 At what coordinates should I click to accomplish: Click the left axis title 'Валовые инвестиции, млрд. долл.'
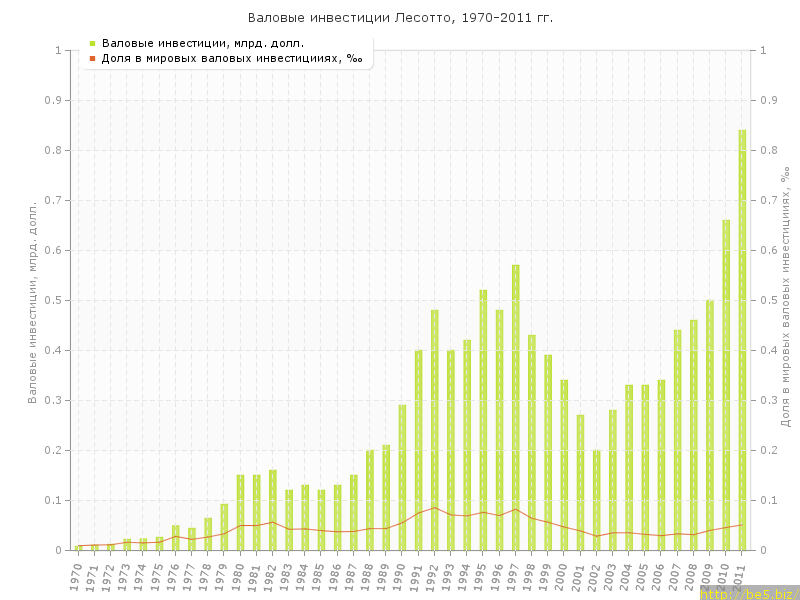[32, 300]
